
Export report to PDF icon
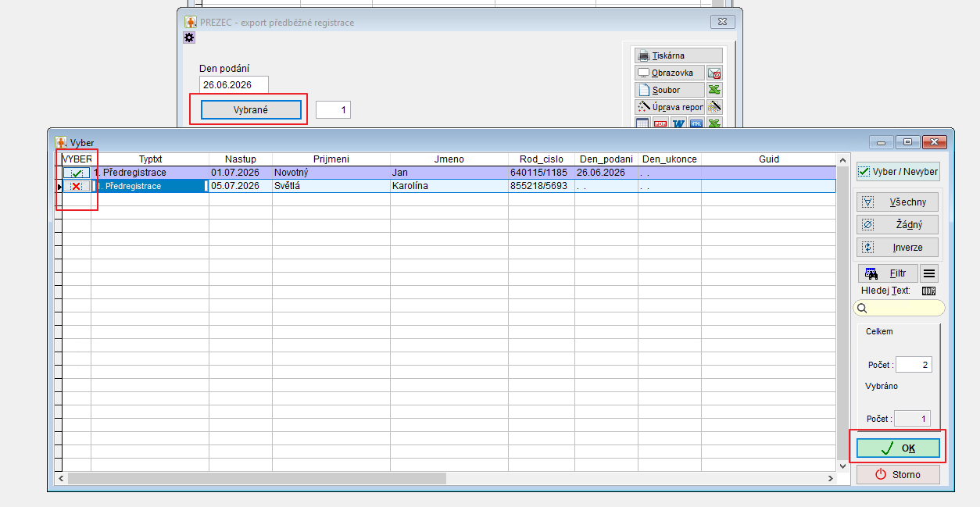660,123
